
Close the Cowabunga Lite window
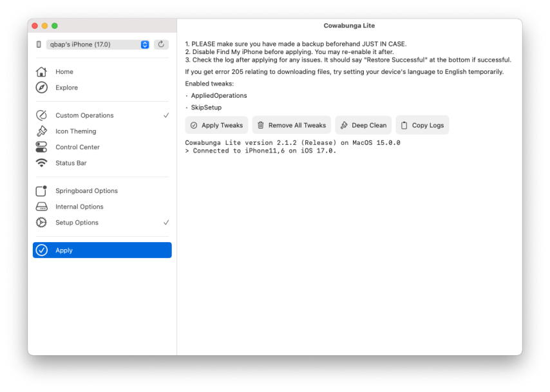[35, 26]
